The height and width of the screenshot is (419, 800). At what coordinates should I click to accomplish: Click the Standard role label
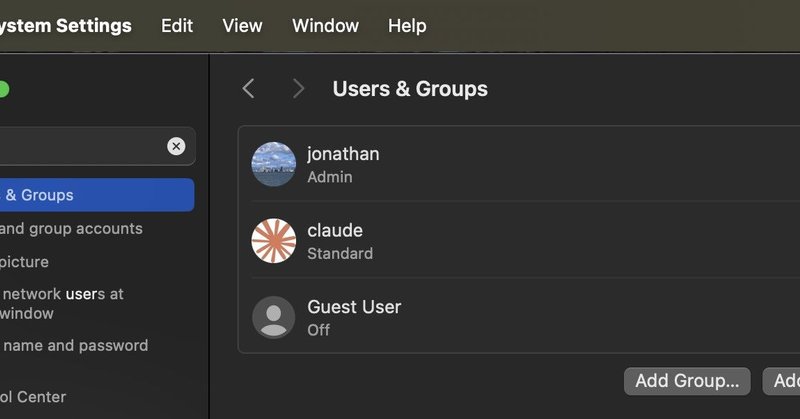pyautogui.click(x=340, y=254)
